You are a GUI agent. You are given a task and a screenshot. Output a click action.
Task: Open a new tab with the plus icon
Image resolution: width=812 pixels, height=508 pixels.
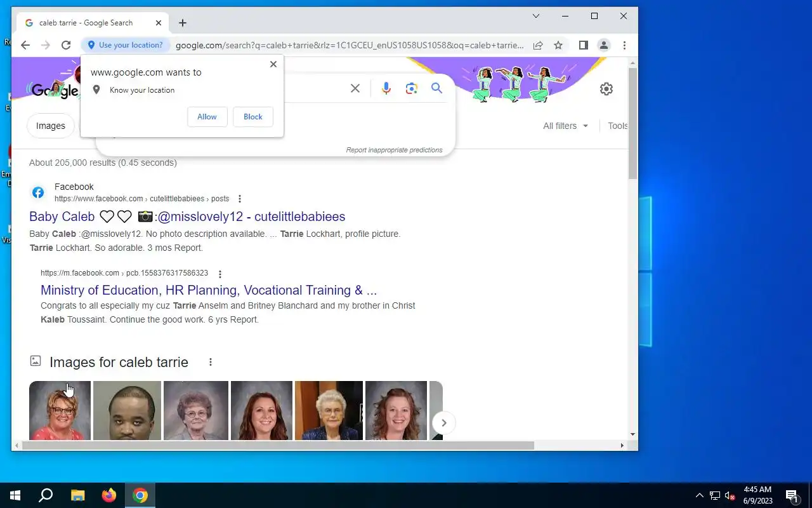coord(183,23)
